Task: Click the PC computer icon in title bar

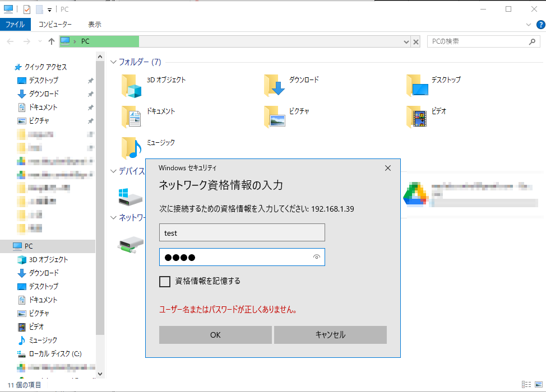Action: tap(8, 9)
